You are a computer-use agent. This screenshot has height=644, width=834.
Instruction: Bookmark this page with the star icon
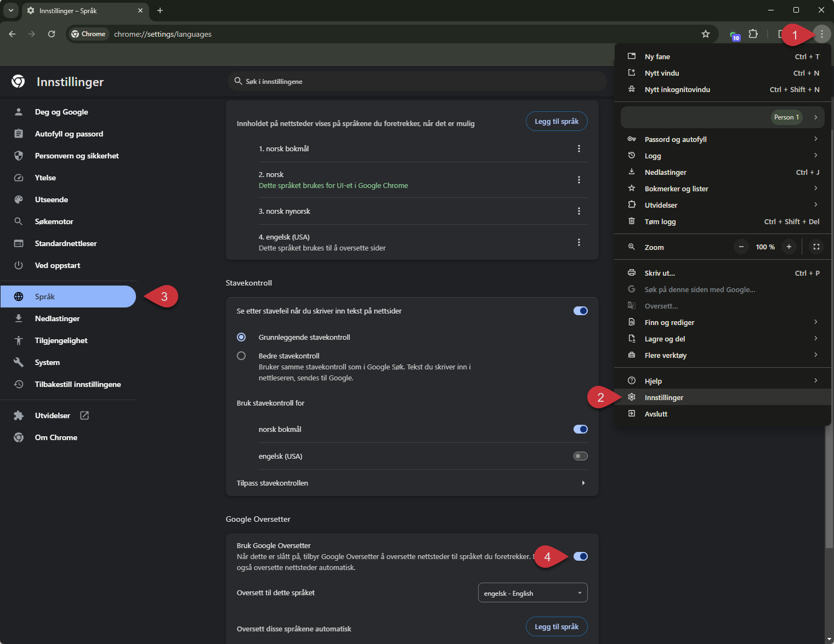tap(706, 34)
